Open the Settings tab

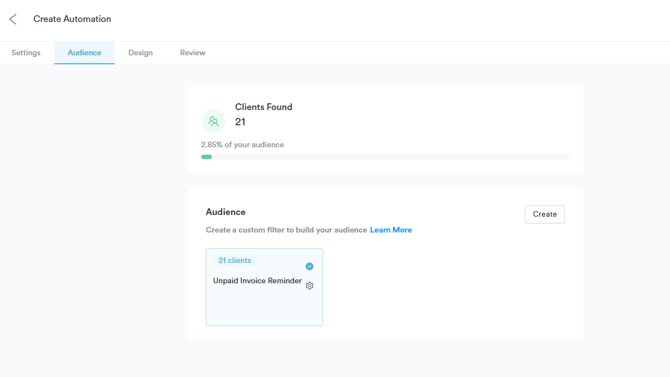[26, 53]
